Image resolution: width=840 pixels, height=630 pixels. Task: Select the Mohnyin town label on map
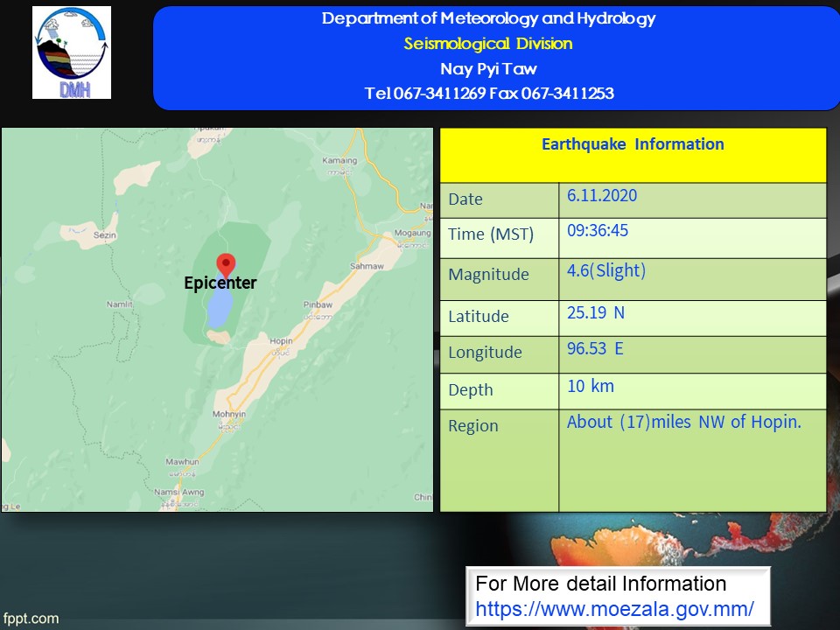point(227,414)
